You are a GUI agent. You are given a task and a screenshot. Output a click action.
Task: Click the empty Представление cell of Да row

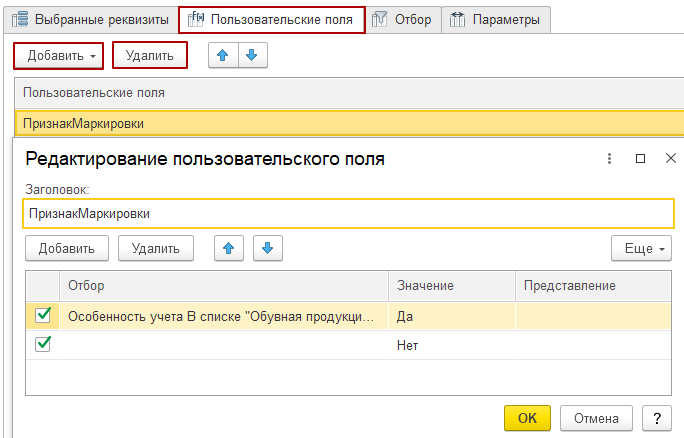click(x=593, y=316)
